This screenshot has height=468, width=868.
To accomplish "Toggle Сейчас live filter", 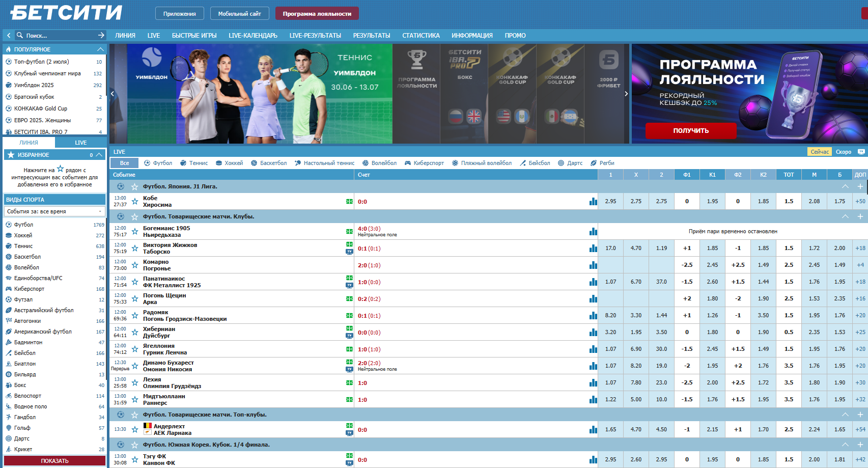I will tap(820, 152).
